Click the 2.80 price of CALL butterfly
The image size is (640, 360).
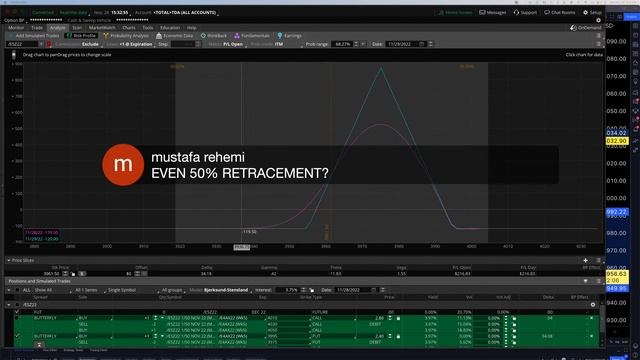pyautogui.click(x=379, y=318)
